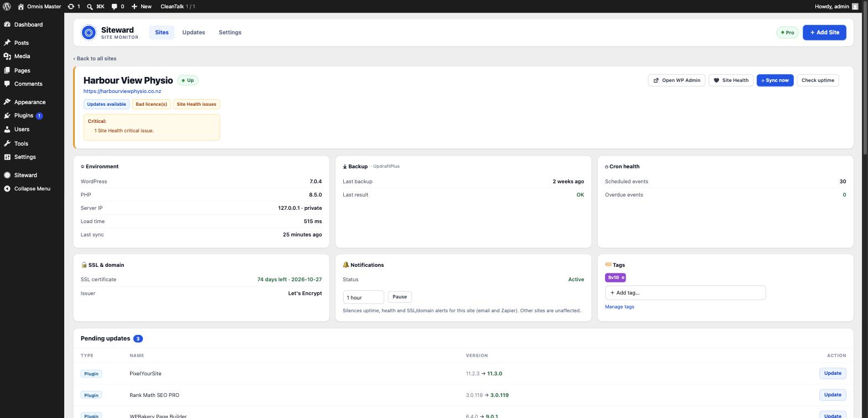Open the comments bubble in admin bar

[117, 7]
